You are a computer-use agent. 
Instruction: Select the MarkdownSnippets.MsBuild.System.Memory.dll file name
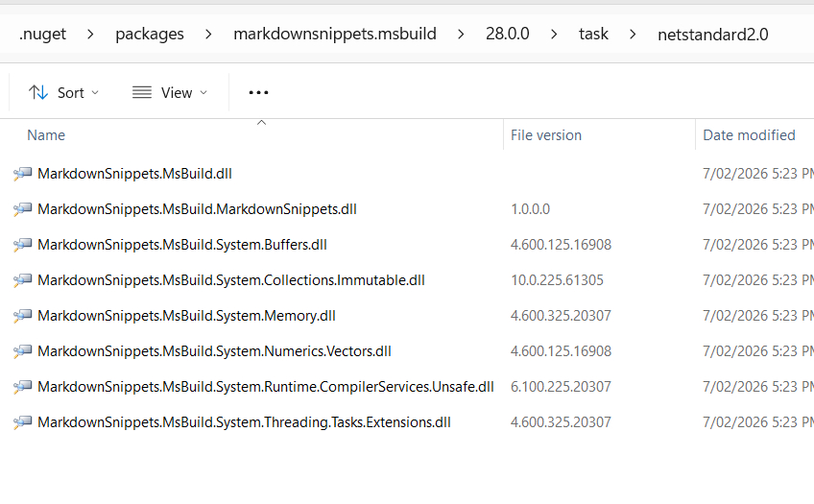186,316
